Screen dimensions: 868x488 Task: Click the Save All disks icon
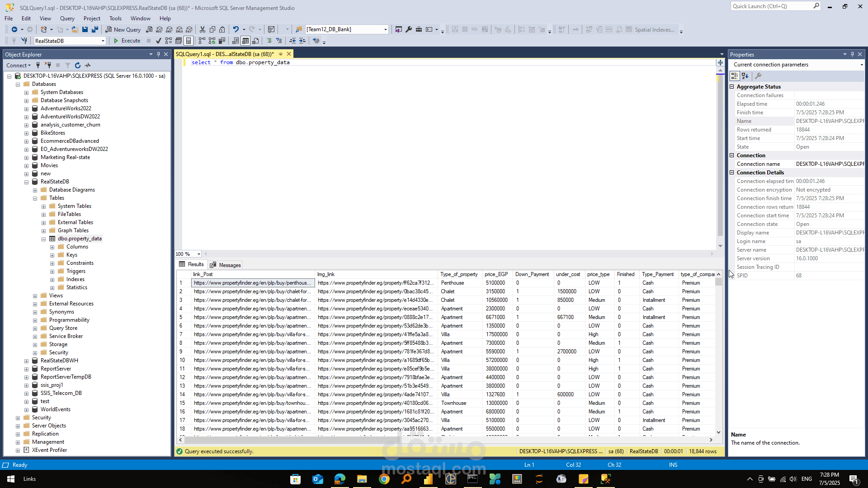tap(95, 29)
